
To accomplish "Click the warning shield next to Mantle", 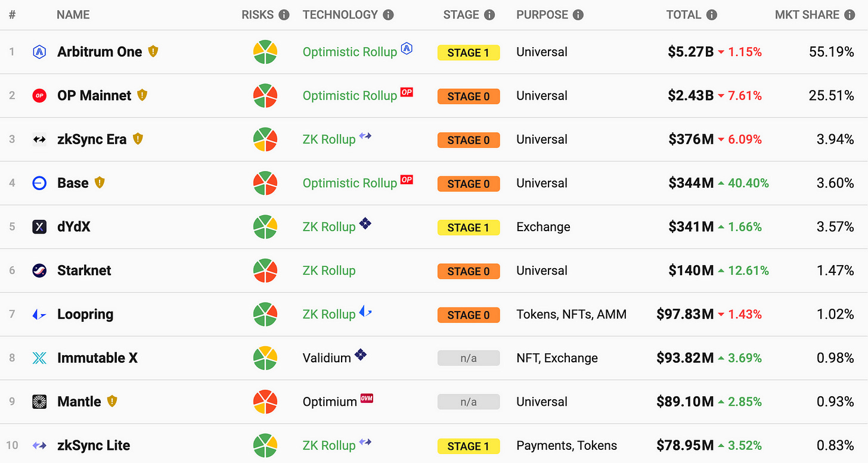I will point(112,401).
